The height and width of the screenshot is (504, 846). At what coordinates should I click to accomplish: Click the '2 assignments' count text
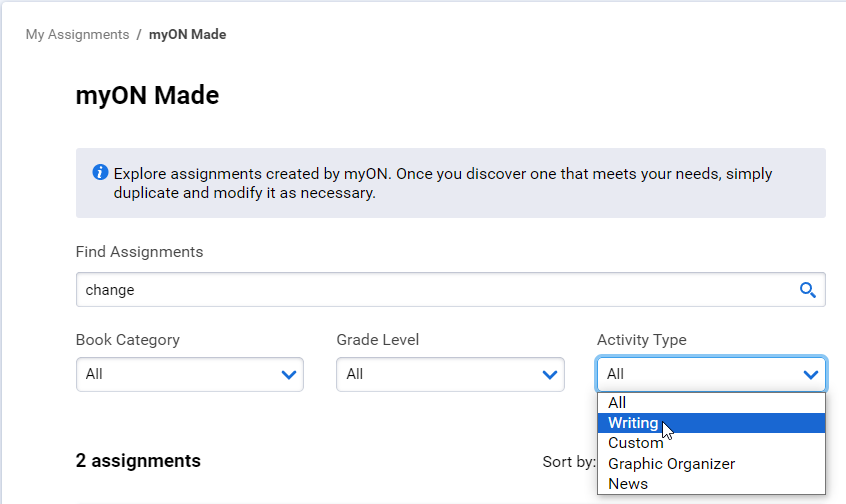pos(138,461)
